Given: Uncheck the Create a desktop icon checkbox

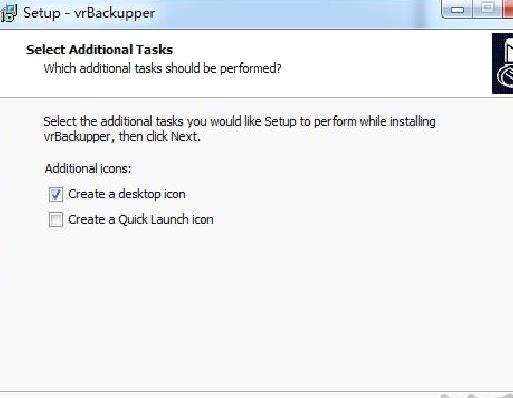Looking at the screenshot, I should [x=56, y=194].
